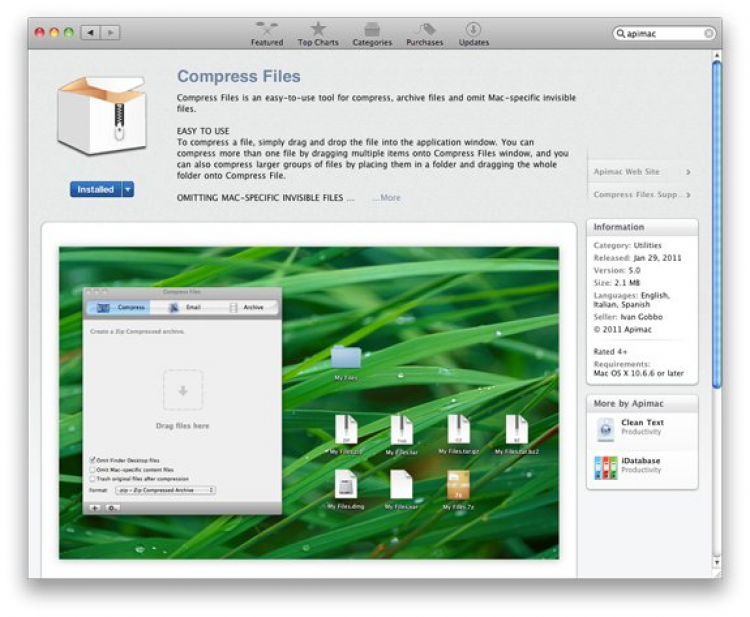Zoom the App Store window
Viewport: 750px width, 617px height.
coord(69,33)
